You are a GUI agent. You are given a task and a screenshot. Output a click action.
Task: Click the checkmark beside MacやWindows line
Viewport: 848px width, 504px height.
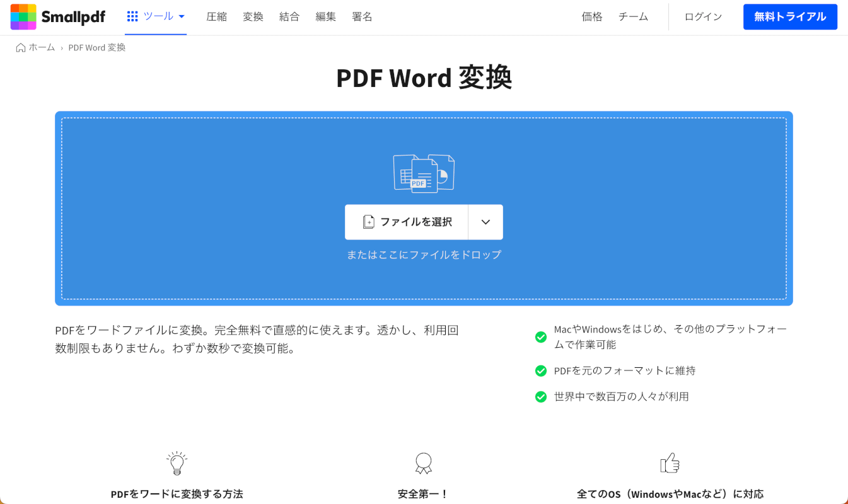pos(540,337)
